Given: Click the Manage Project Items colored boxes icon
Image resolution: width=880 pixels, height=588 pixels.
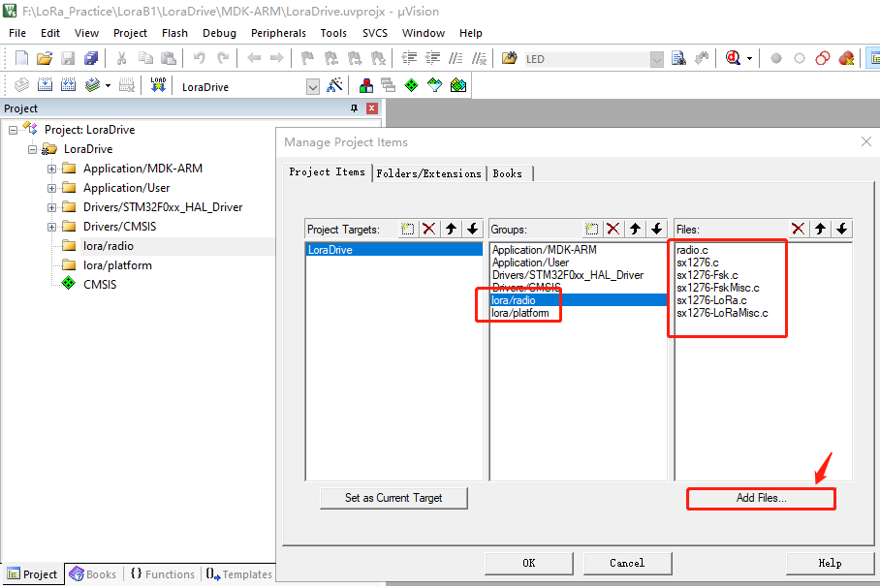Looking at the screenshot, I should point(366,85).
